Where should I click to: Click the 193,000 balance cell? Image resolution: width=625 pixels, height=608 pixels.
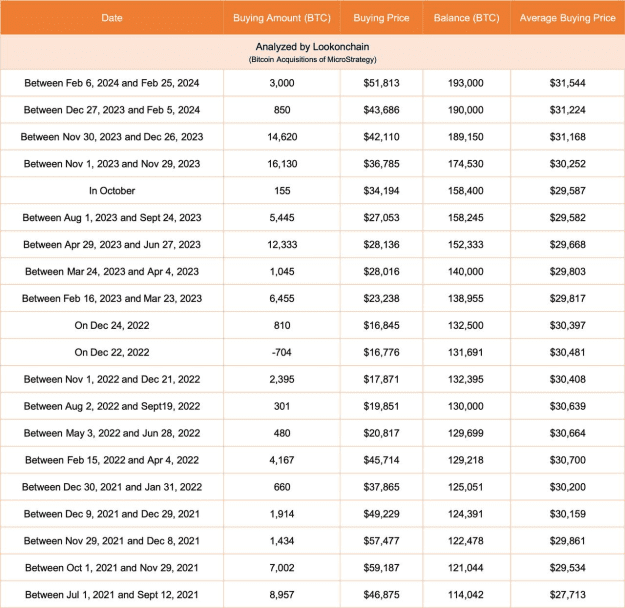click(x=466, y=83)
